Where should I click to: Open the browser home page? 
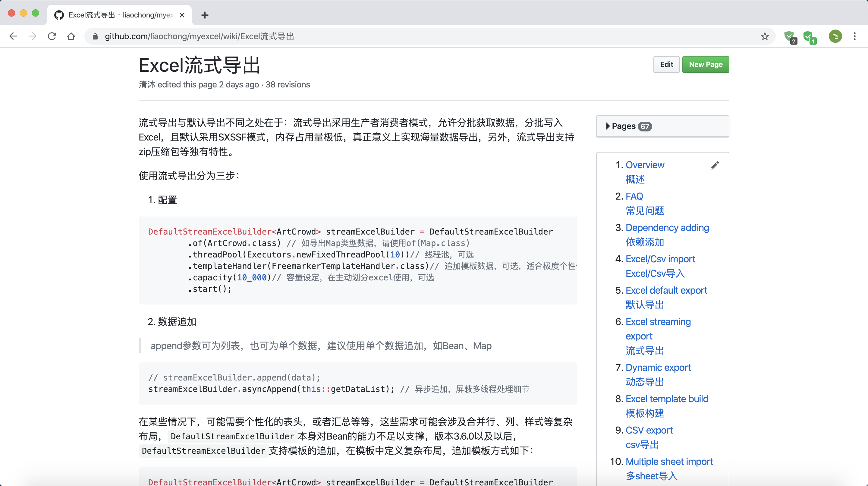pos(71,36)
